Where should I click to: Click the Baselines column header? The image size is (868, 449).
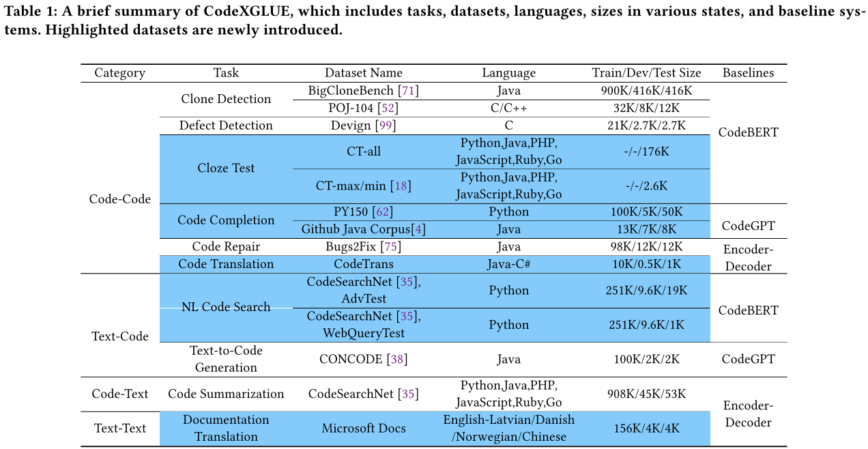tap(748, 73)
